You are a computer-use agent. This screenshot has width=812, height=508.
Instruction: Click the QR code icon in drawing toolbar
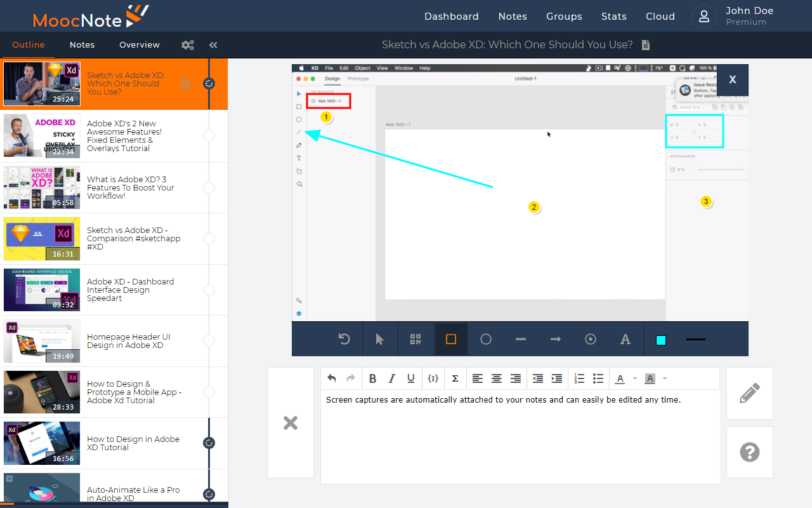pos(416,340)
